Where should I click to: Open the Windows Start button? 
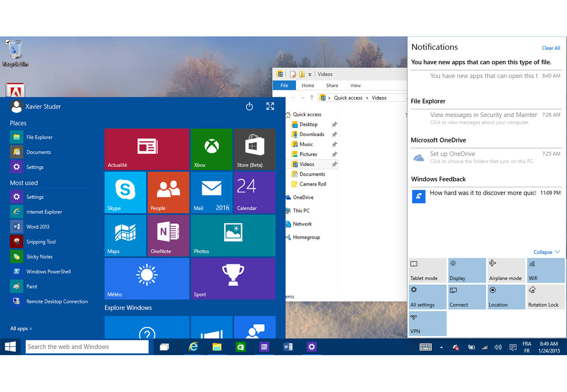point(10,347)
